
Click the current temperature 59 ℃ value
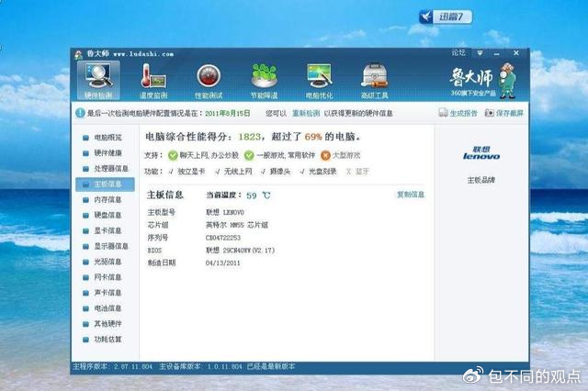click(258, 195)
